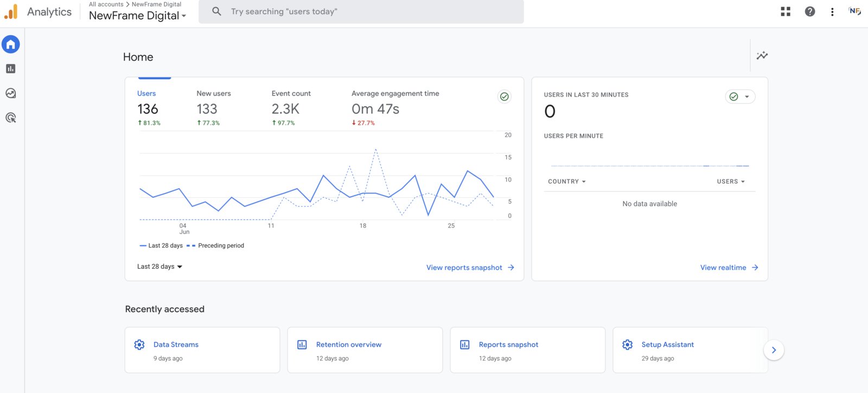Open the three-dot more options menu

[x=832, y=11]
